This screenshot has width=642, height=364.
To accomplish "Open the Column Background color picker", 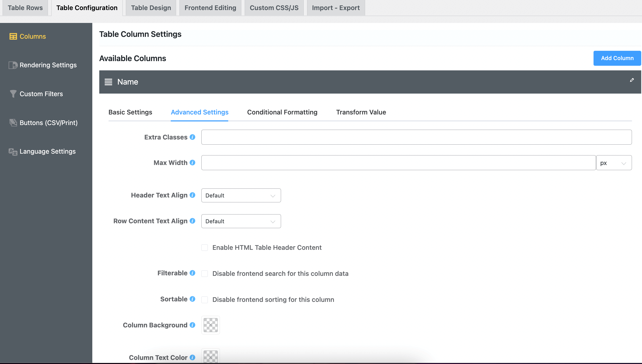I will [211, 325].
